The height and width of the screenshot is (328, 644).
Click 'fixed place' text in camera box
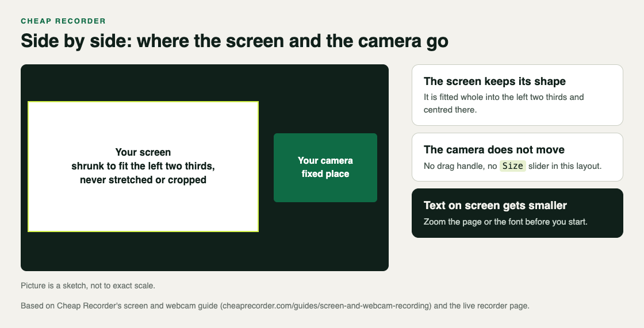click(x=325, y=174)
